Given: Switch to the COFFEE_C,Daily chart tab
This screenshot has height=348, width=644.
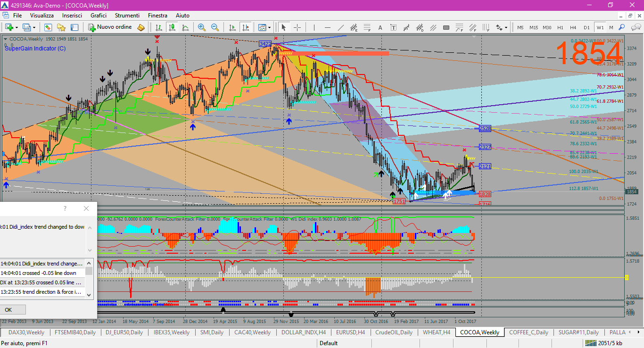Looking at the screenshot, I should (x=528, y=332).
